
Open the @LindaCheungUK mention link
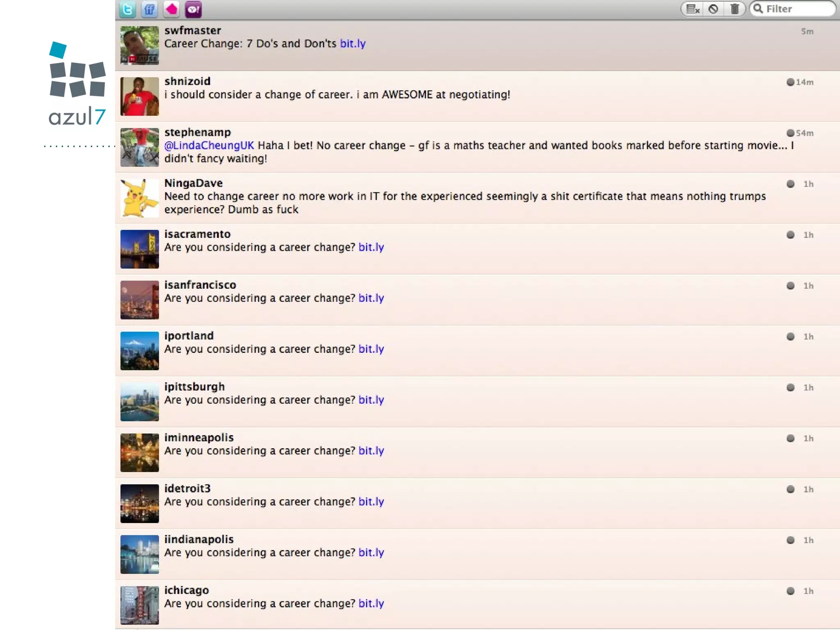point(209,146)
